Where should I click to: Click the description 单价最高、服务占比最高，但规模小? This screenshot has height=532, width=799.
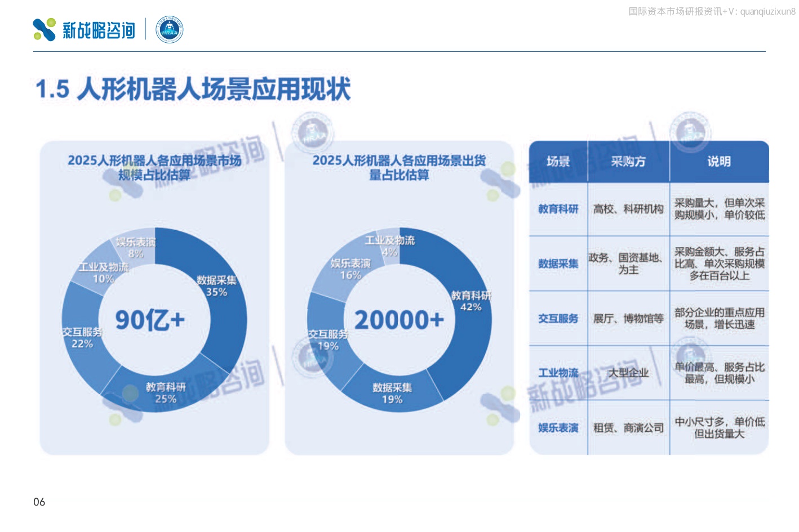(x=720, y=373)
